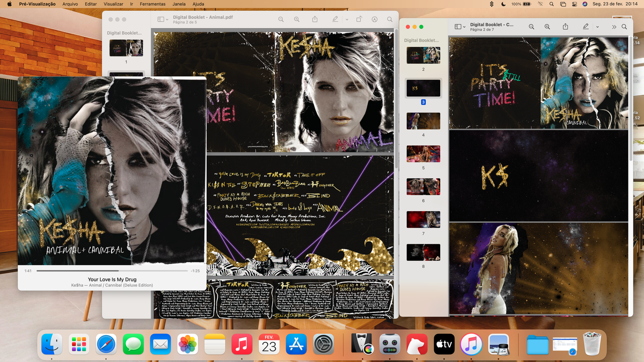Toggle the sidebar in the Cannibal booklet window
This screenshot has width=644, height=362.
pos(458,27)
